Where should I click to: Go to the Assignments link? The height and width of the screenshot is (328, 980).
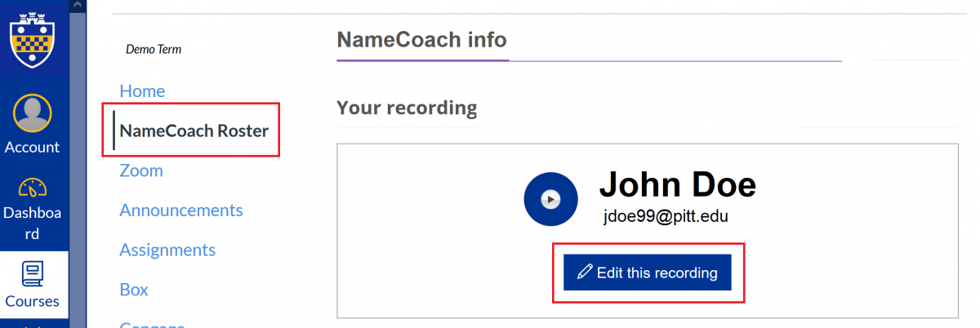[x=167, y=250]
